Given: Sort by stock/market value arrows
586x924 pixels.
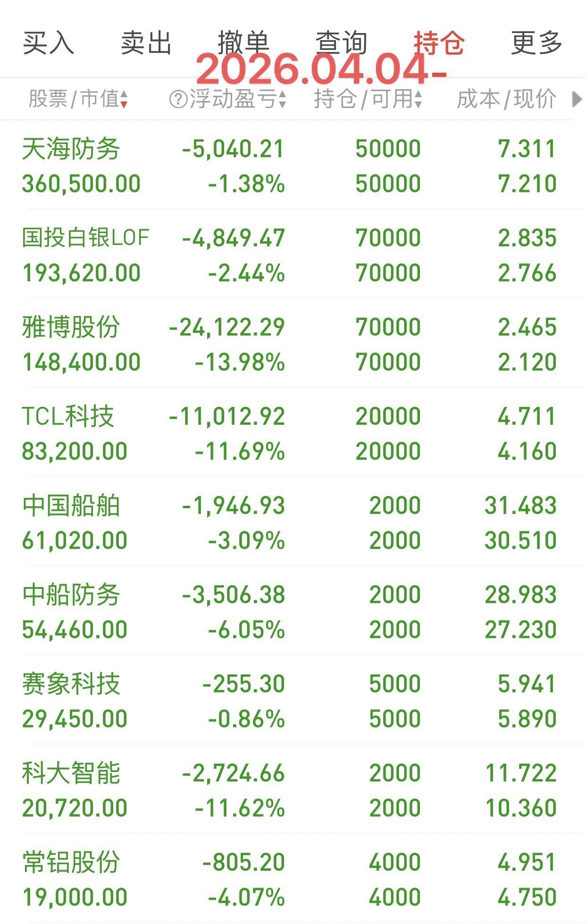Looking at the screenshot, I should 124,100.
